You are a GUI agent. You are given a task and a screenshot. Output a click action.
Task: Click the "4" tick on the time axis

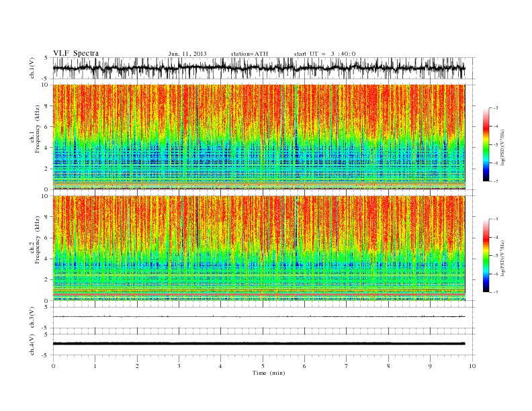click(220, 366)
